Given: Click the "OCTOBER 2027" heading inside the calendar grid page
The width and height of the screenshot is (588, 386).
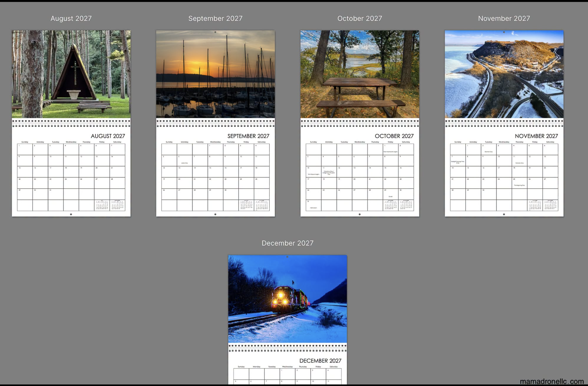Looking at the screenshot, I should pos(394,136).
